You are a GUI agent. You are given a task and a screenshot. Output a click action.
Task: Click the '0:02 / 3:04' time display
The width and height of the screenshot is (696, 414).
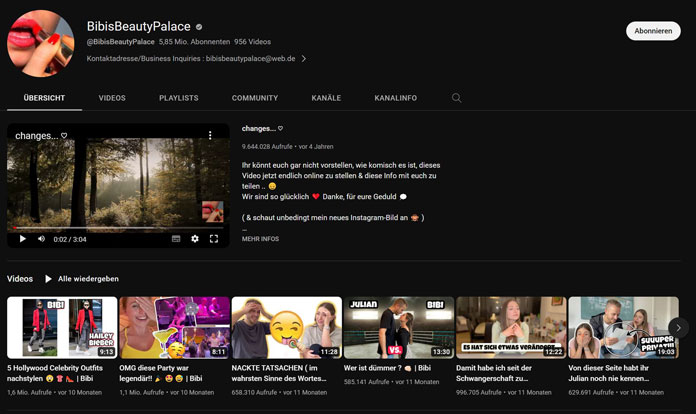pos(70,239)
